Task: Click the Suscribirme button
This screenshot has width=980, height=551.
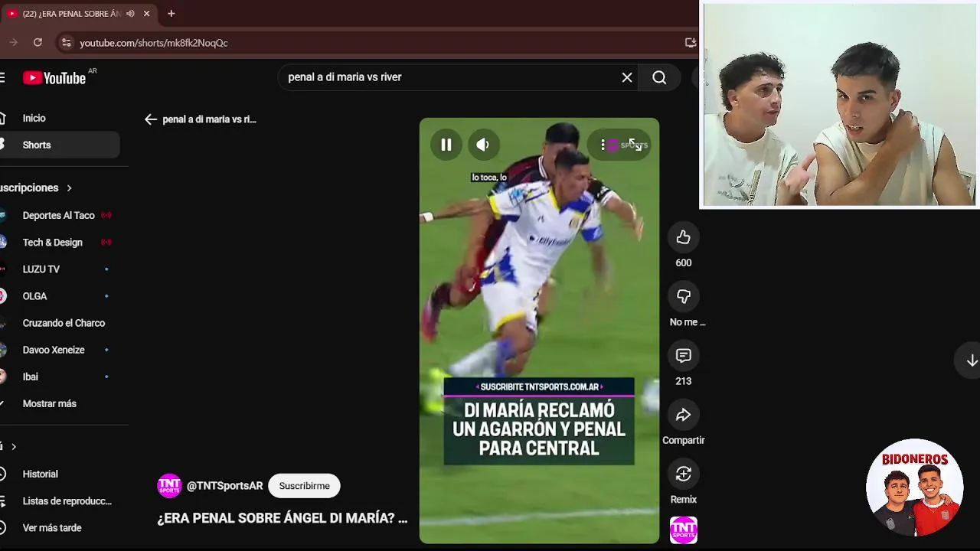Action: click(x=304, y=486)
